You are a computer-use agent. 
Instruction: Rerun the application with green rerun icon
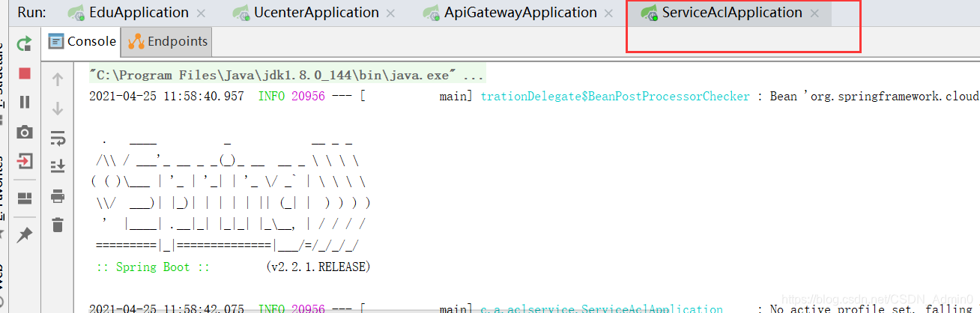tap(25, 43)
